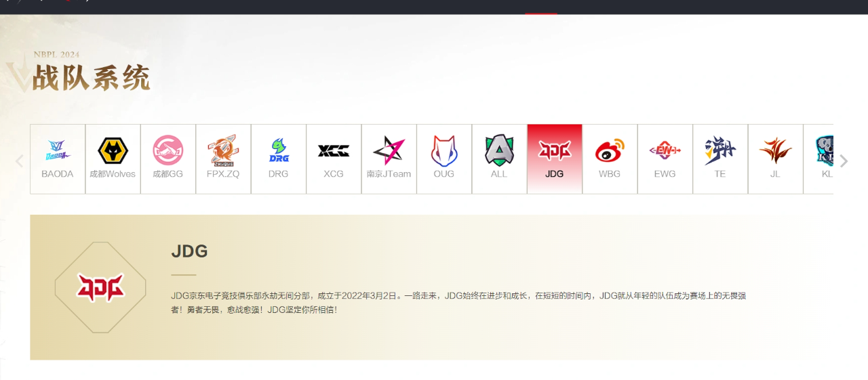Select the JL flame logo

coord(775,150)
